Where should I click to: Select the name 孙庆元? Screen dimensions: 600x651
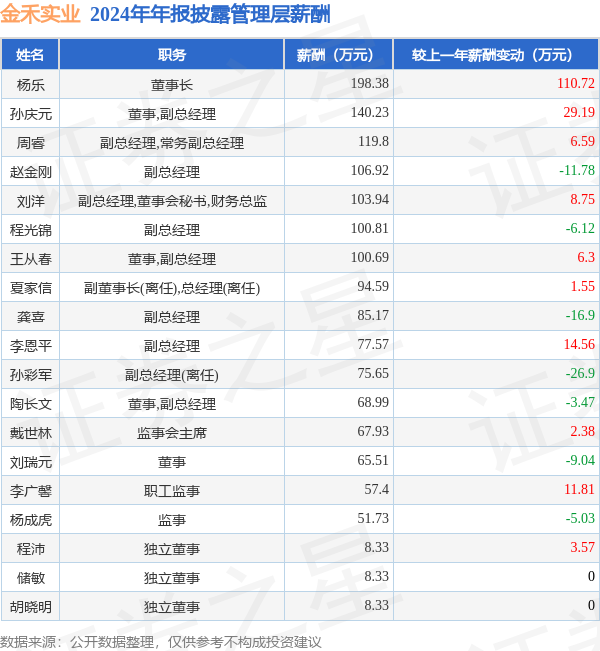30,114
